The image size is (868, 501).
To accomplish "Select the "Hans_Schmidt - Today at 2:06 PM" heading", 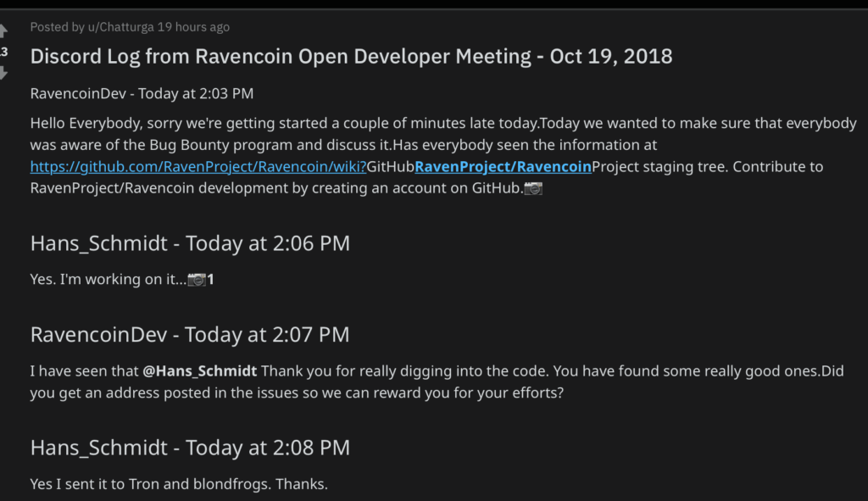I will [x=190, y=243].
